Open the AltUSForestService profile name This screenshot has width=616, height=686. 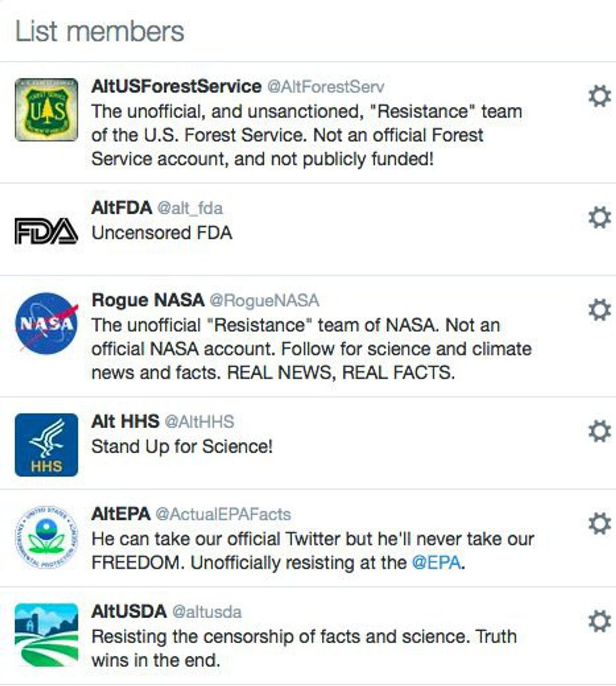tap(176, 86)
